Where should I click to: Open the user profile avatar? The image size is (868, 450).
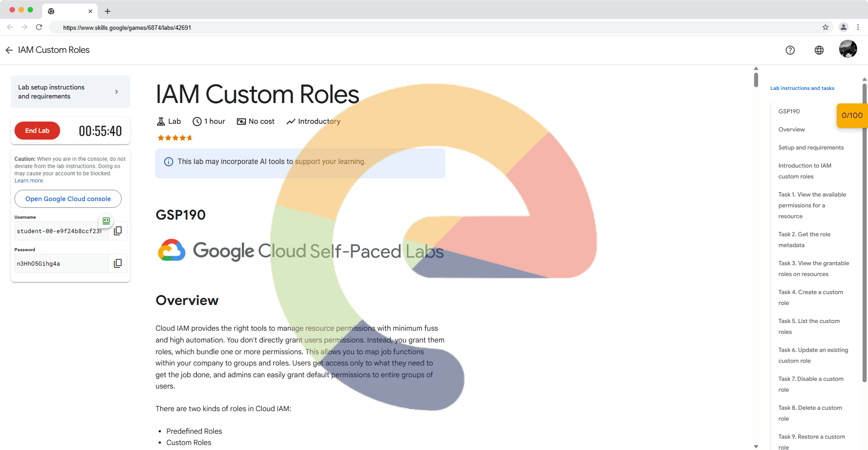pyautogui.click(x=848, y=49)
